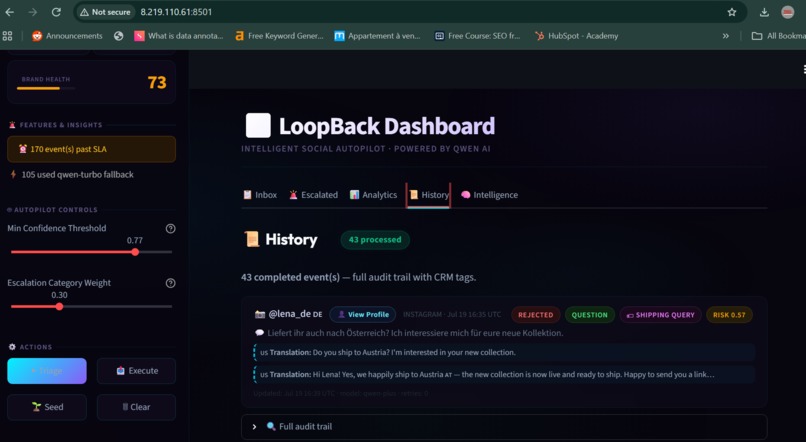Switch to the Escalated tab
This screenshot has width=806, height=442.
pyautogui.click(x=314, y=195)
